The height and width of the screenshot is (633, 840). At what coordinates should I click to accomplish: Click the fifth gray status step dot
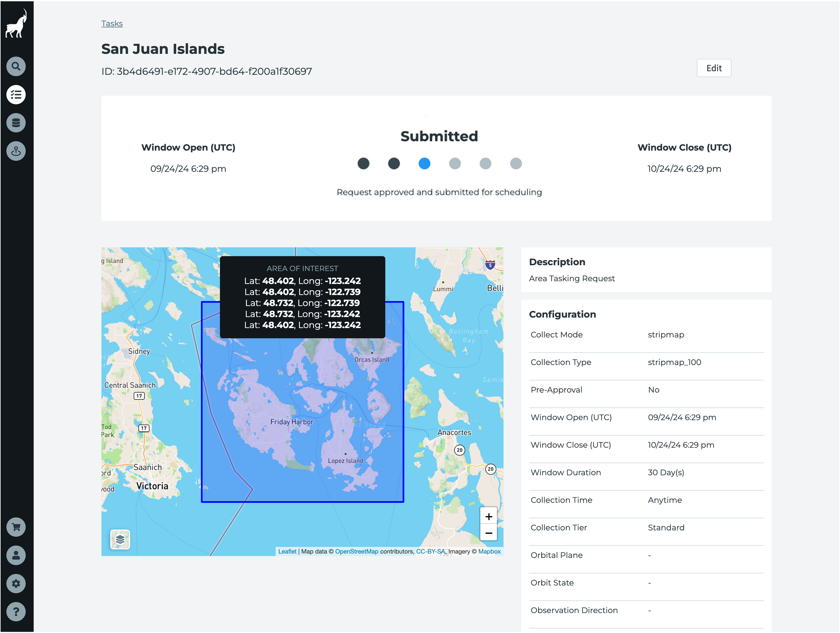pyautogui.click(x=485, y=164)
